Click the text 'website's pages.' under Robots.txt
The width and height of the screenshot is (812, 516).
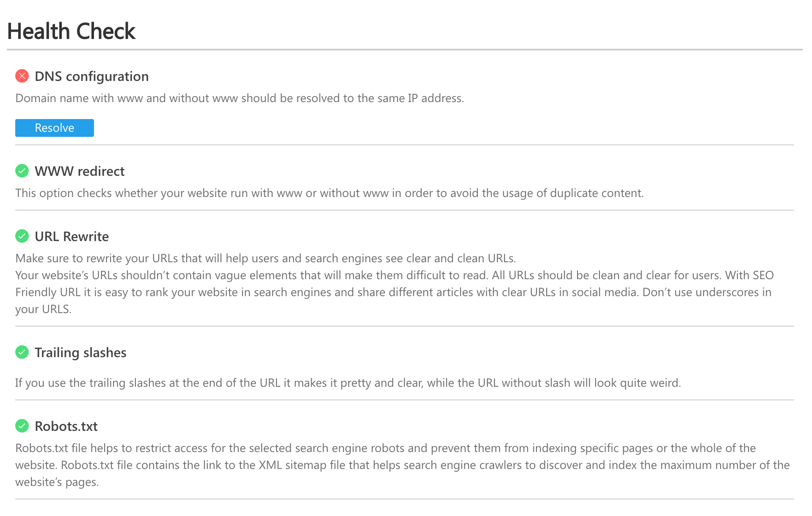tap(57, 482)
